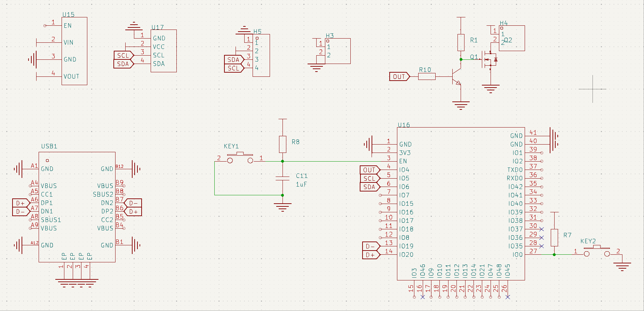Select the H3 two-pin header symbol
644x311 pixels.
pyautogui.click(x=338, y=51)
